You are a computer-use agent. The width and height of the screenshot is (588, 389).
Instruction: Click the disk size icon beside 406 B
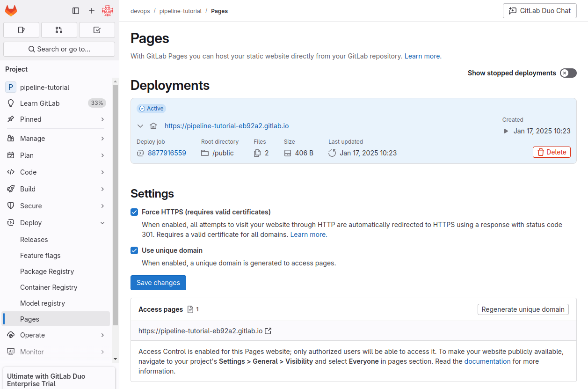pyautogui.click(x=288, y=153)
